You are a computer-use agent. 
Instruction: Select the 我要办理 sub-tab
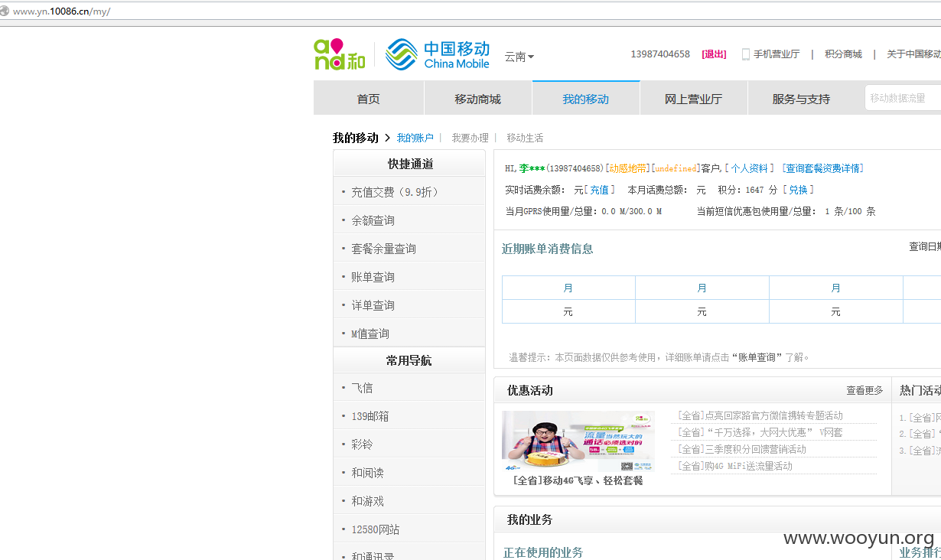[x=470, y=138]
